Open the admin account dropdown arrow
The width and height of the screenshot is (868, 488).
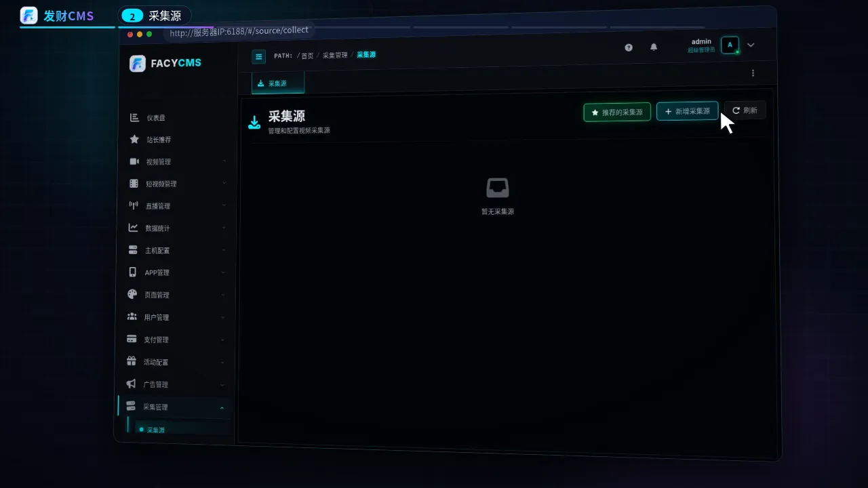click(x=751, y=45)
